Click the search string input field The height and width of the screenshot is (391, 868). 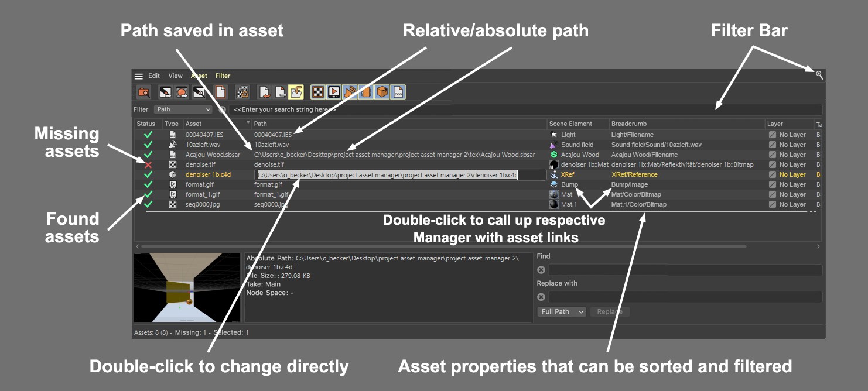pyautogui.click(x=526, y=109)
